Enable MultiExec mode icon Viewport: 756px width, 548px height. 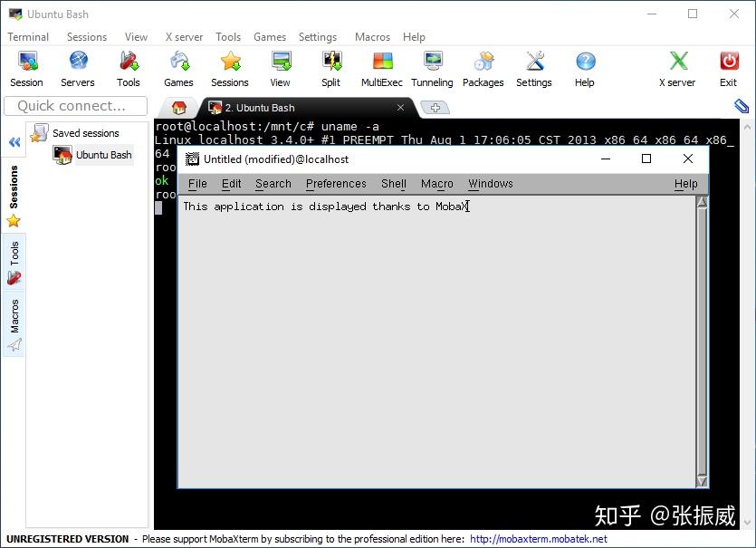point(382,69)
